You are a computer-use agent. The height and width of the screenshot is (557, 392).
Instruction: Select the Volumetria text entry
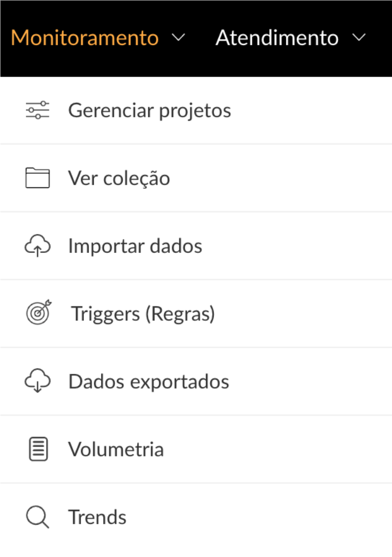tap(116, 449)
